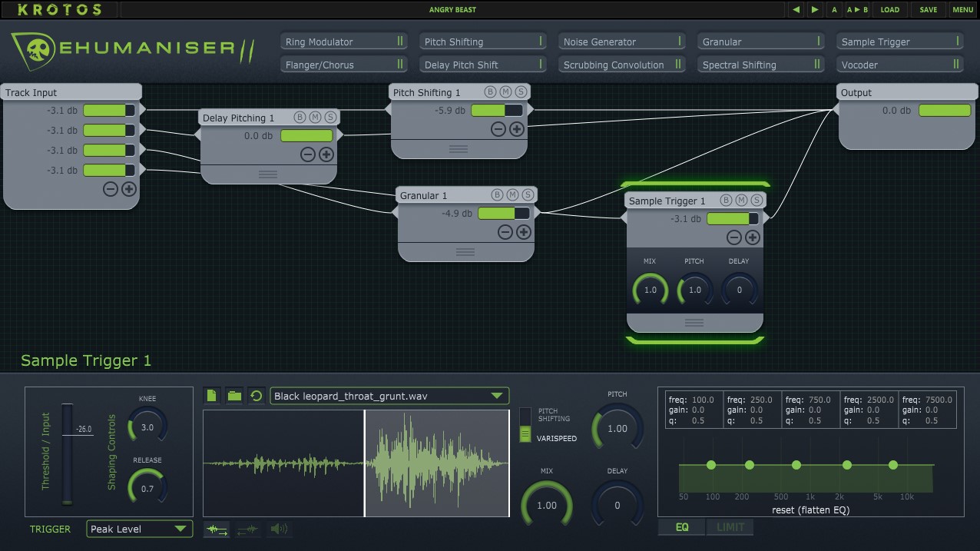
Task: Open the sample folder browser icon
Action: tap(234, 396)
